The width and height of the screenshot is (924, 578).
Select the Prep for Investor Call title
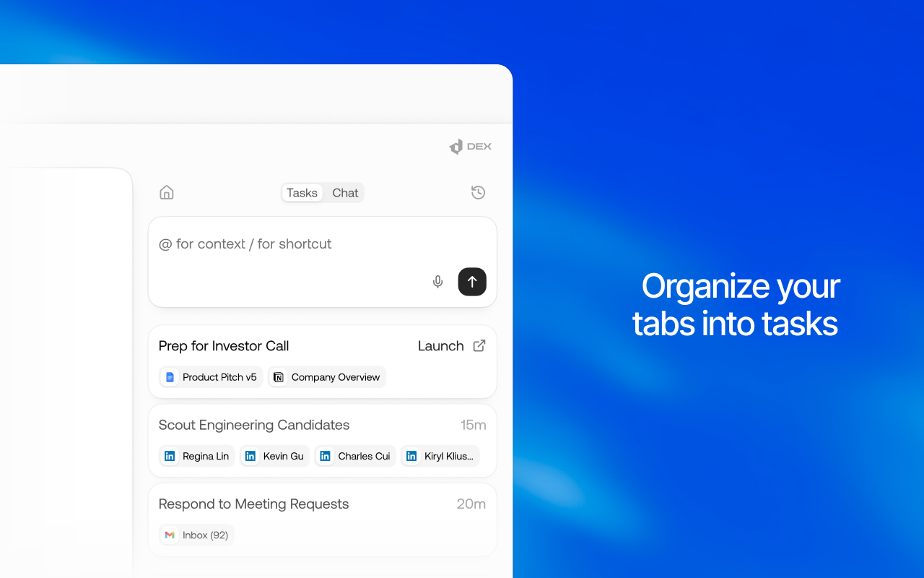[224, 346]
